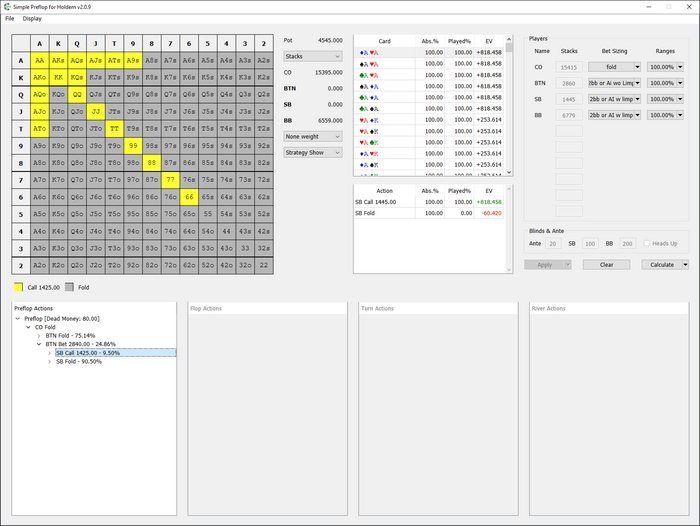Toggle the Heads Up checkbox
The width and height of the screenshot is (700, 526).
(648, 243)
